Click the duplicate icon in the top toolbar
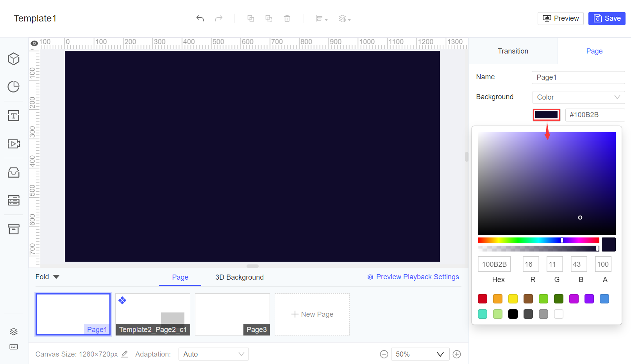This screenshot has width=631, height=364. (250, 18)
